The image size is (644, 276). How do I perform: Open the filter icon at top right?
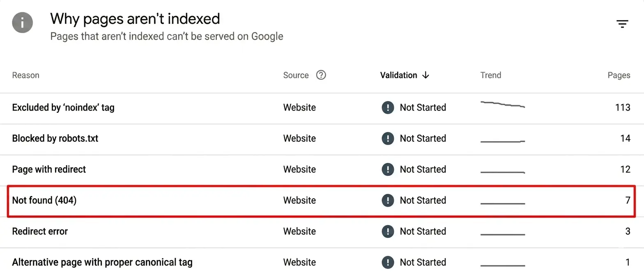622,23
